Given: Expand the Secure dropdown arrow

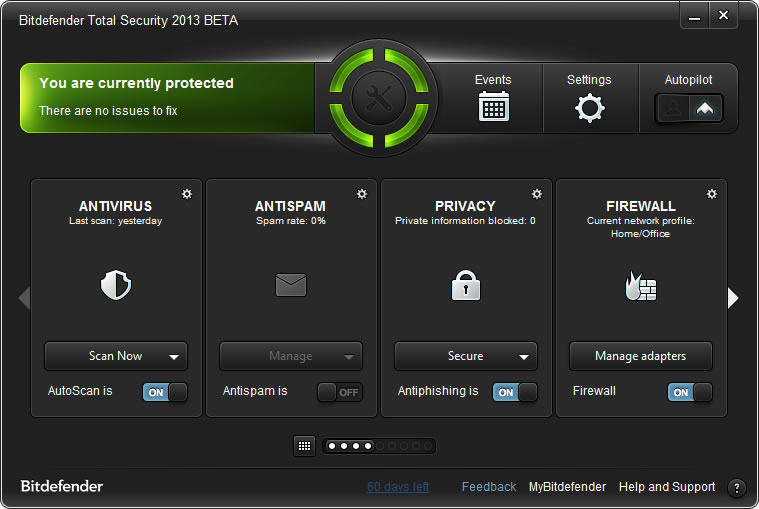Looking at the screenshot, I should (x=524, y=356).
